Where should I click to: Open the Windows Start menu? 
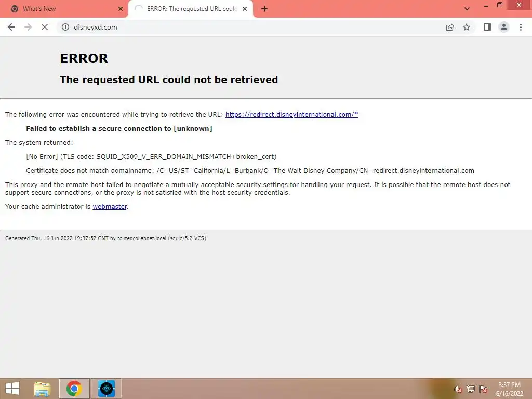point(12,389)
